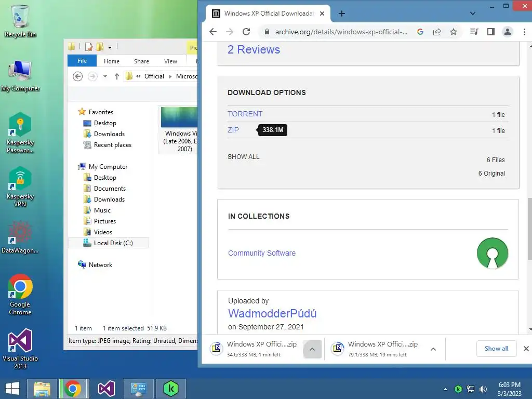Select Local Disk (C:) in Explorer

click(x=109, y=243)
